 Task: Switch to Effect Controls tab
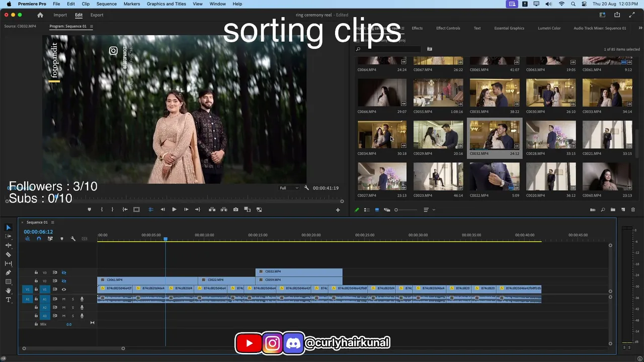coord(448,28)
